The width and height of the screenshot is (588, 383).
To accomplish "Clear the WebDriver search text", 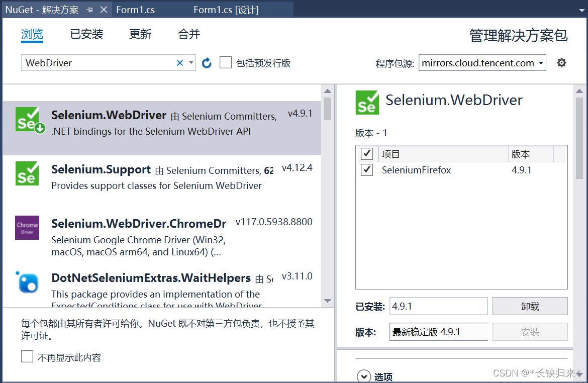I will click(180, 63).
